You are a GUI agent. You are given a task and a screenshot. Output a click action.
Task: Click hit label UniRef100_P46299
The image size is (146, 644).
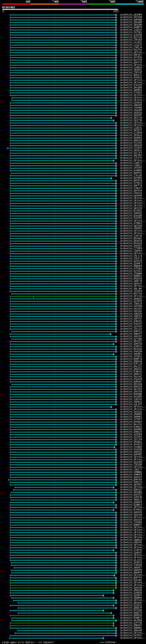[x=131, y=352]
